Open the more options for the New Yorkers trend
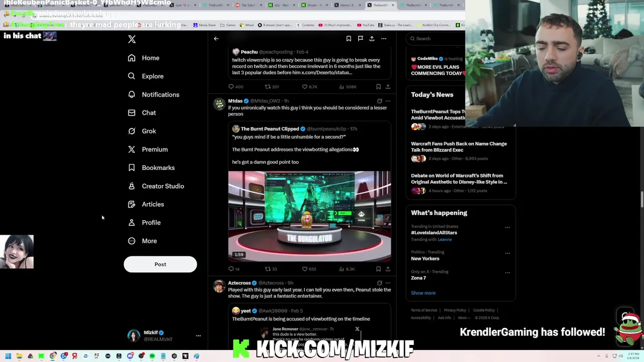The height and width of the screenshot is (362, 644). pos(507,253)
